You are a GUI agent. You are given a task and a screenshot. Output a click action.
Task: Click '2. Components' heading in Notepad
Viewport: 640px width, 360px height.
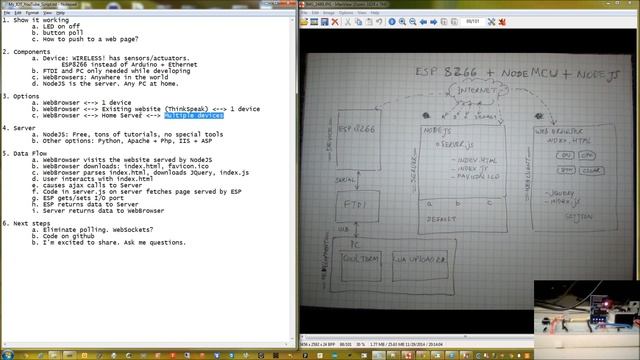coord(26,52)
